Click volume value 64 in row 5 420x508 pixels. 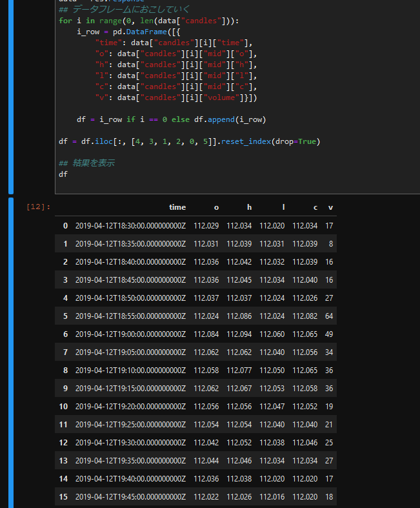click(329, 316)
